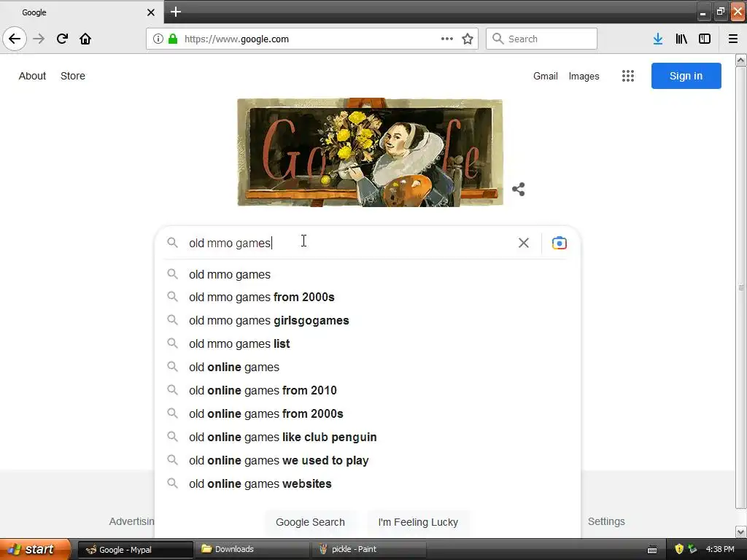Screen dimensions: 747x560
Task: Switch to Downloads folder in taskbar
Action: click(252, 550)
